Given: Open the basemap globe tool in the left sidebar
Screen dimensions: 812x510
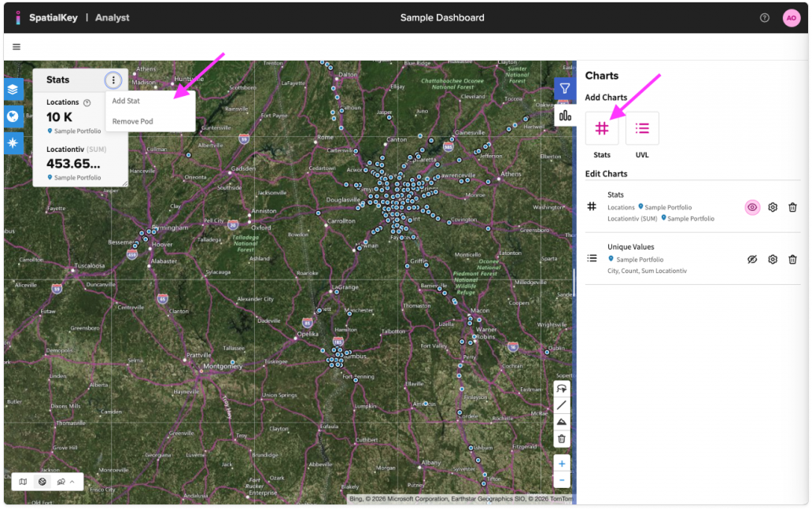Looking at the screenshot, I should click(x=13, y=116).
